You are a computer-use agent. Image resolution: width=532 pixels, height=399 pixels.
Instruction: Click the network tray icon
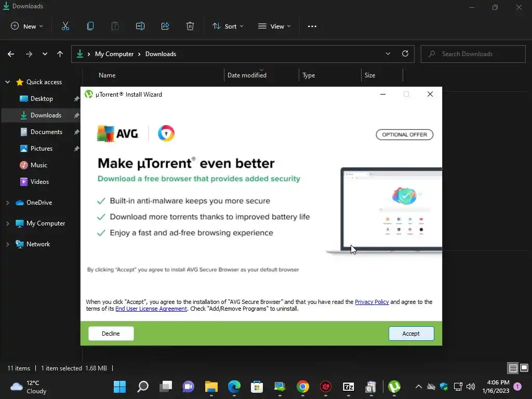pos(458,387)
